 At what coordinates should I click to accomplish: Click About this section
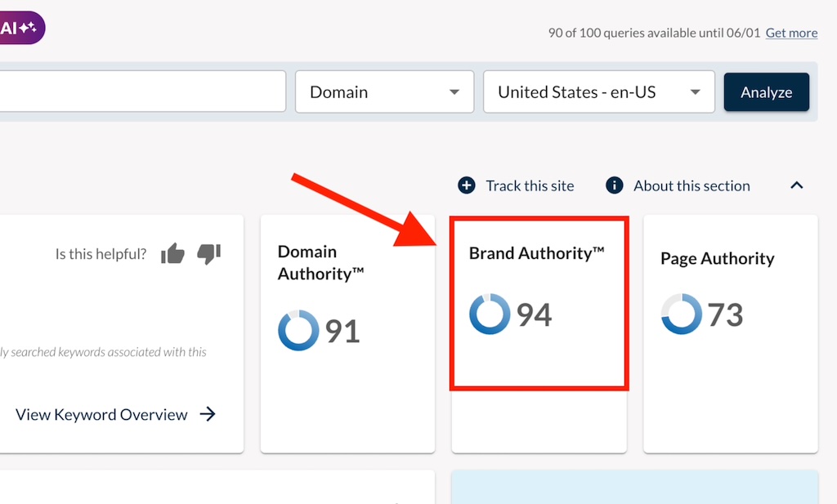[692, 185]
